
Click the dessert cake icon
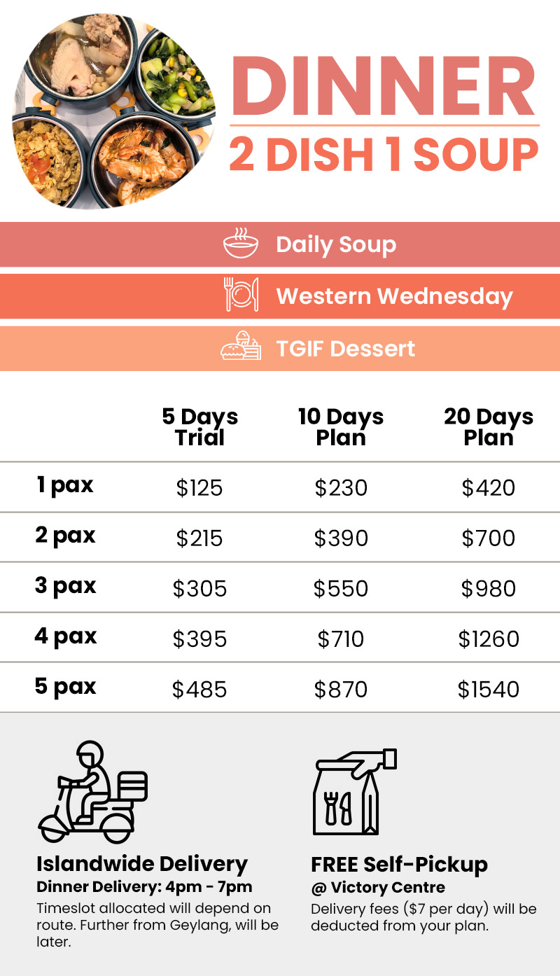tap(241, 346)
